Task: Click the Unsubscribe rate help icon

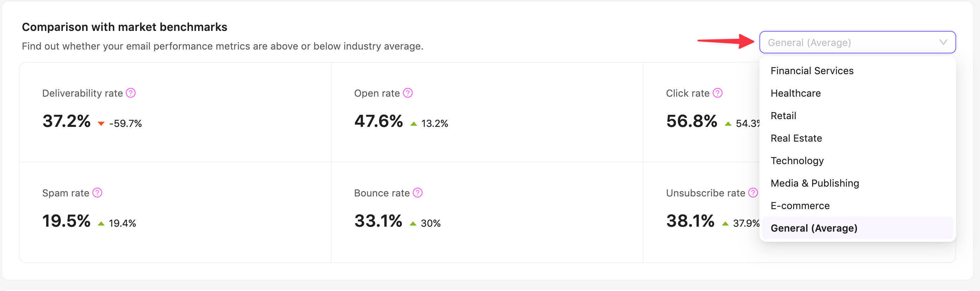Action: pos(752,193)
